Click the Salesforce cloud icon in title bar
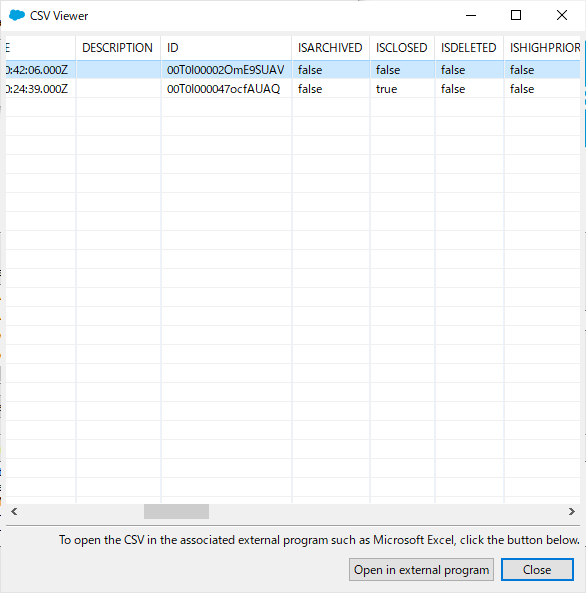 click(x=17, y=16)
